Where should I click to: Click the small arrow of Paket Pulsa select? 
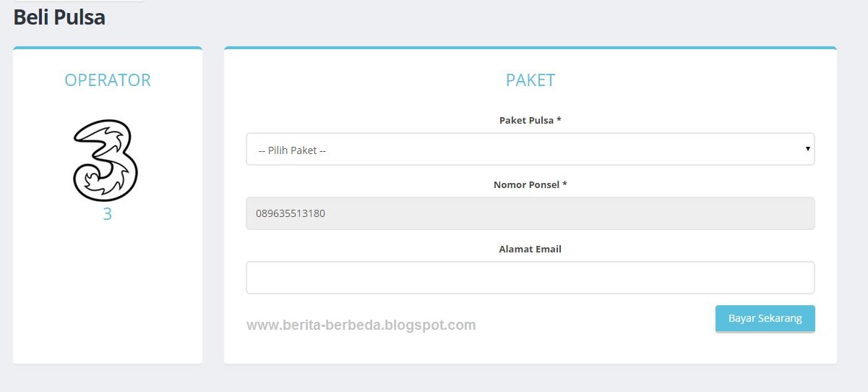click(807, 149)
